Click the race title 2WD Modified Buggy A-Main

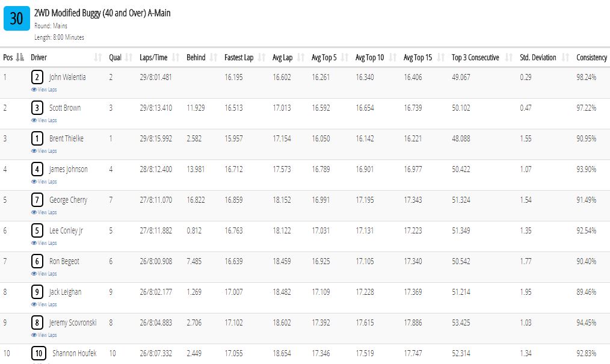(102, 13)
